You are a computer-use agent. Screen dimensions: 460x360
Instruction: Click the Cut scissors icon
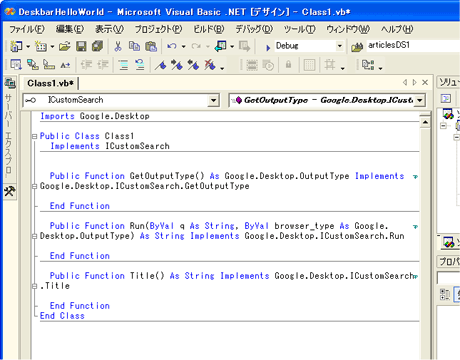pos(118,46)
